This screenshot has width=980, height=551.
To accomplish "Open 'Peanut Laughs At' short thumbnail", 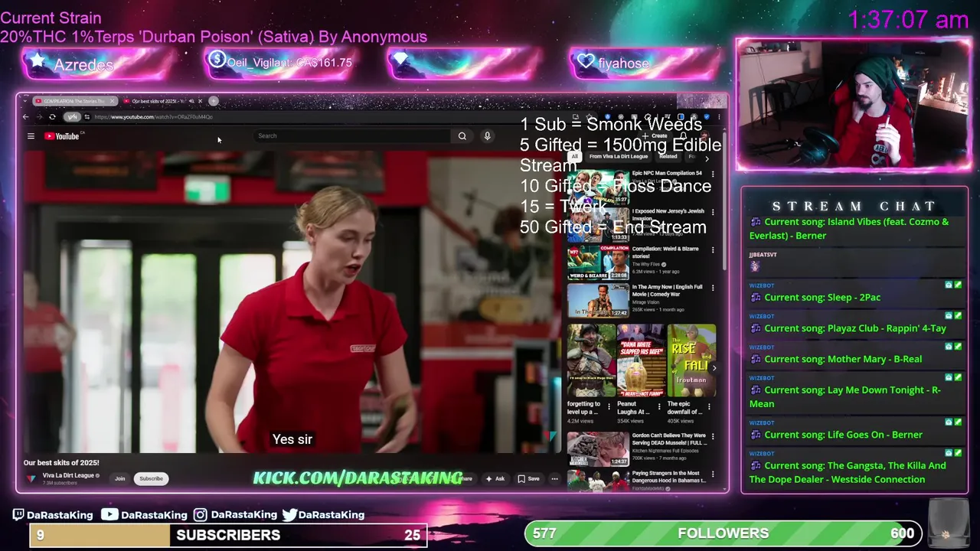I will coord(641,361).
